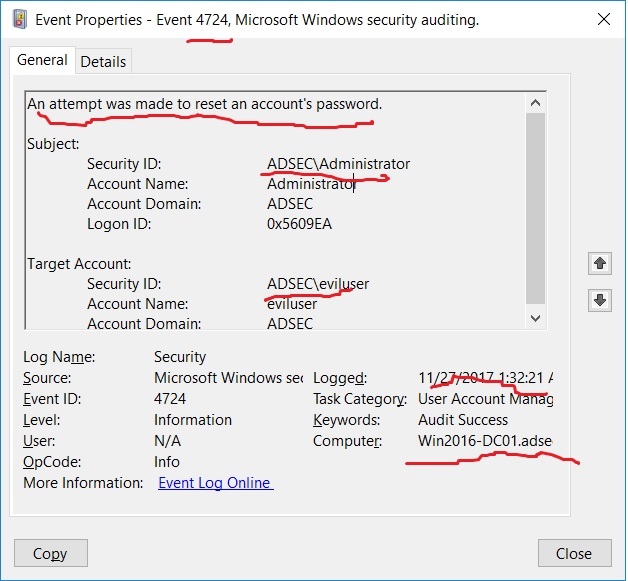Click the Task Category field value

point(485,399)
